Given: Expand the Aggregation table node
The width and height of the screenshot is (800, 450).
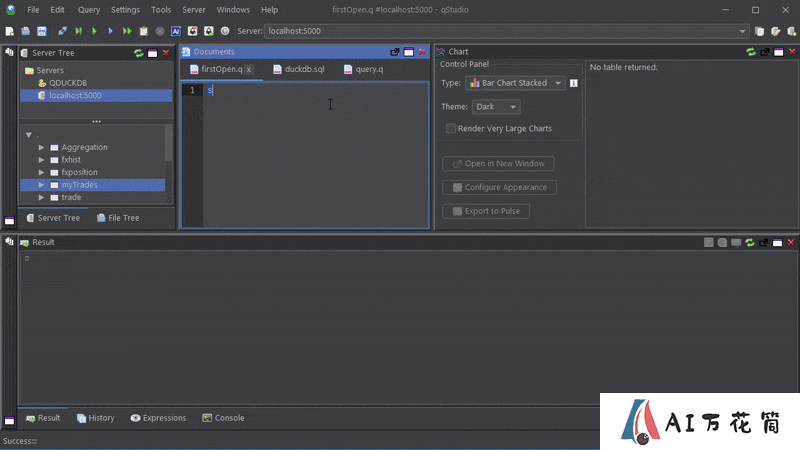Looking at the screenshot, I should pyautogui.click(x=41, y=147).
